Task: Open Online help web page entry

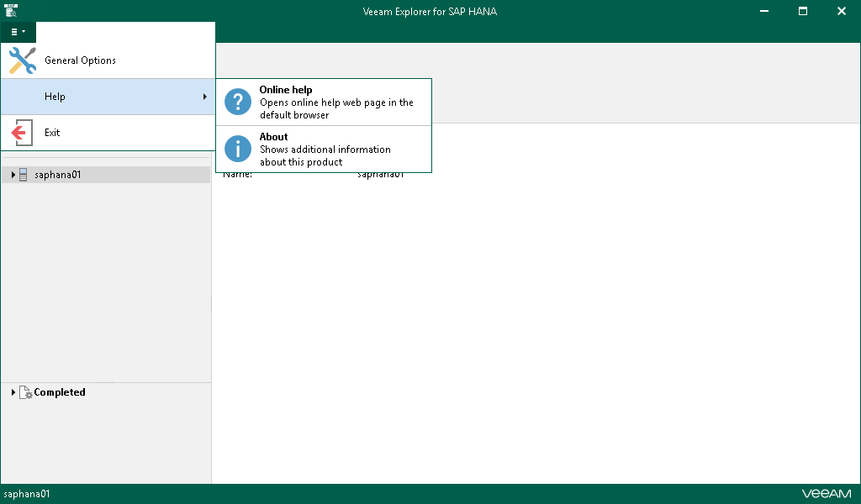Action: coord(324,102)
